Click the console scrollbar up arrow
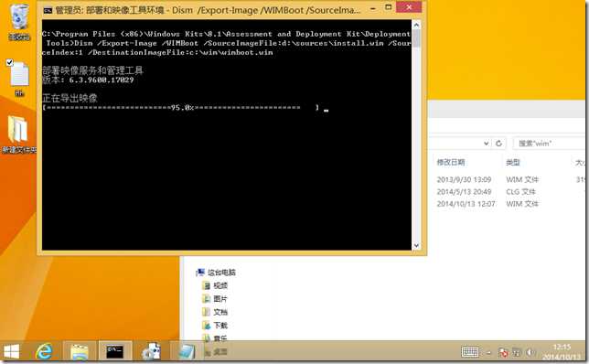 (416, 26)
